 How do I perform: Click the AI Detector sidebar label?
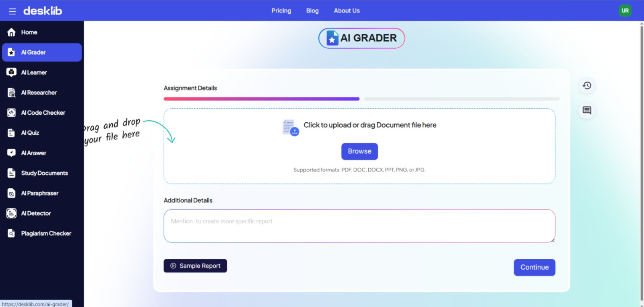36,213
